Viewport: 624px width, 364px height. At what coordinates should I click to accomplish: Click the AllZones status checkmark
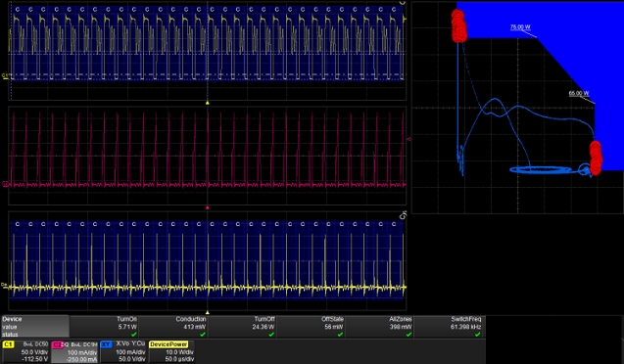pyautogui.click(x=409, y=335)
